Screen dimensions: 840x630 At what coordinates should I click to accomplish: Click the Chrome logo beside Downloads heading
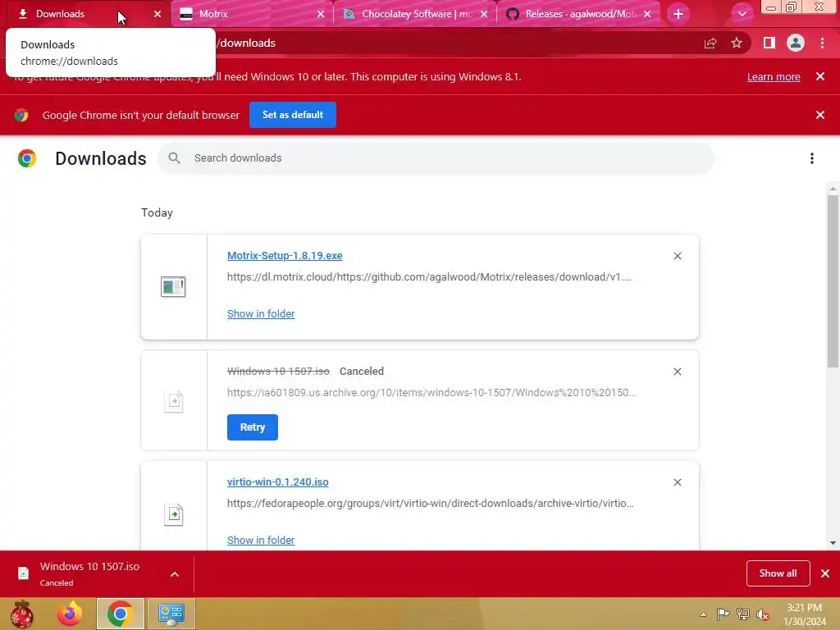27,158
